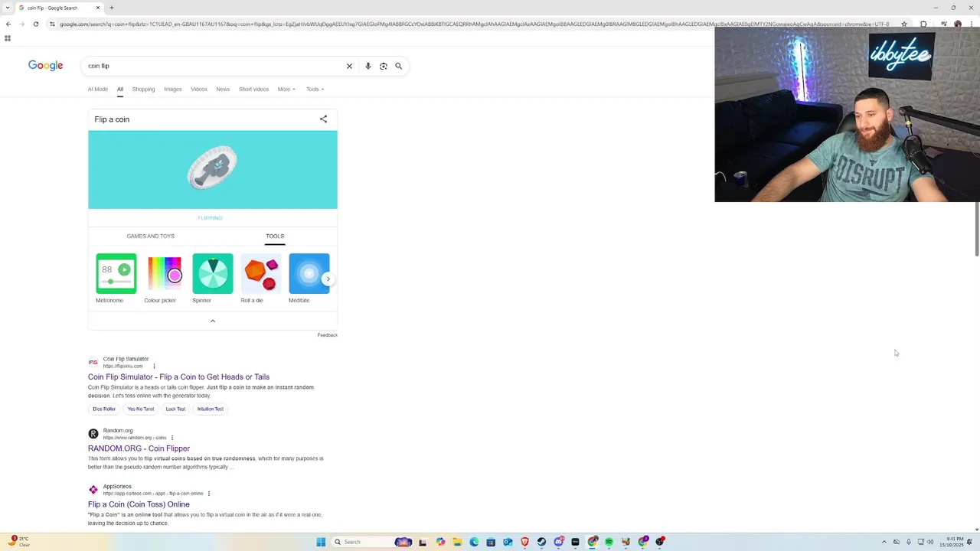The height and width of the screenshot is (551, 980).
Task: Open Spotify from taskbar
Action: (x=609, y=542)
